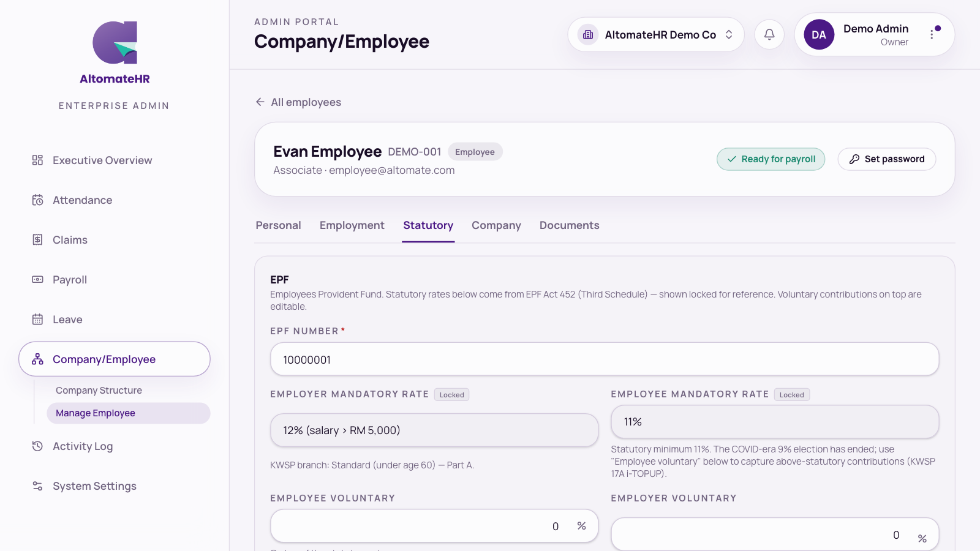The image size is (980, 551).
Task: Click the Leave calendar icon
Action: (37, 320)
